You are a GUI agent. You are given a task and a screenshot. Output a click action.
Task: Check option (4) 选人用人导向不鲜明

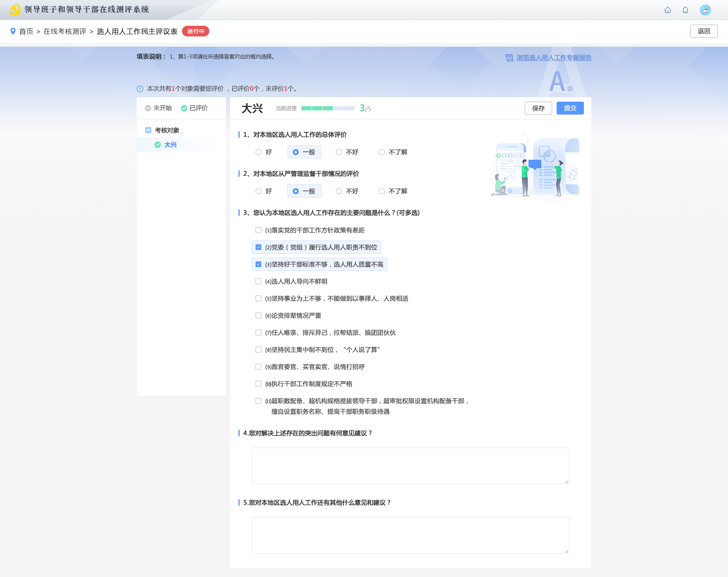click(258, 281)
